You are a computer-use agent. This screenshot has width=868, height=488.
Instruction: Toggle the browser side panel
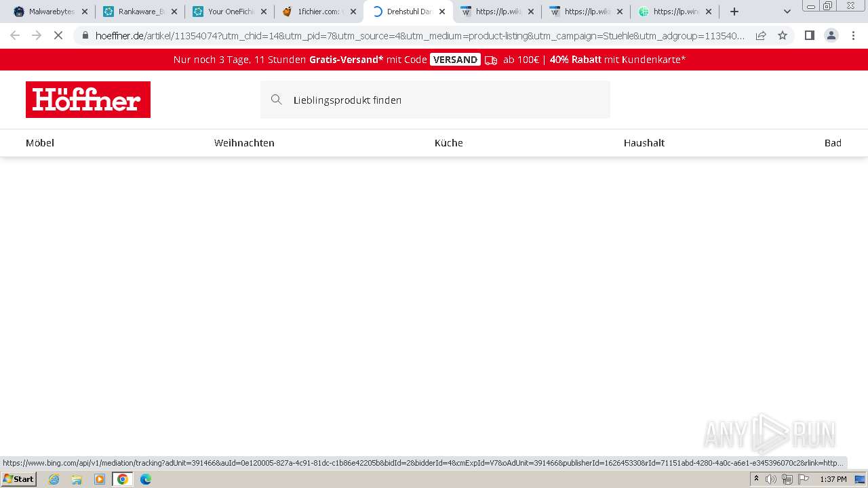click(809, 35)
